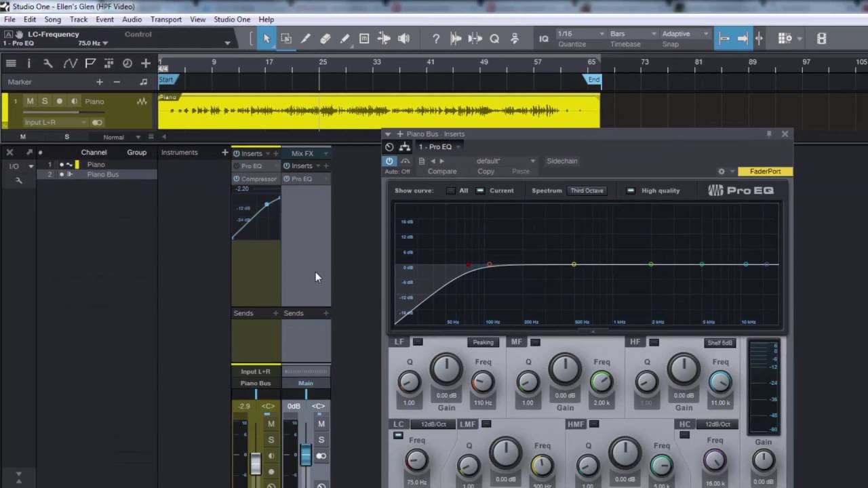Click the End marker on timeline

click(593, 79)
